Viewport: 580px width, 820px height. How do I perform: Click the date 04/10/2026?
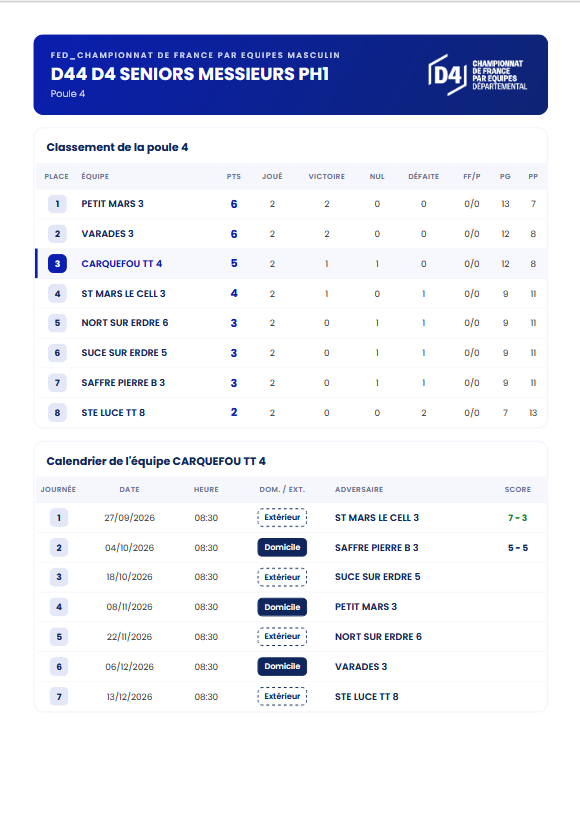pos(130,548)
